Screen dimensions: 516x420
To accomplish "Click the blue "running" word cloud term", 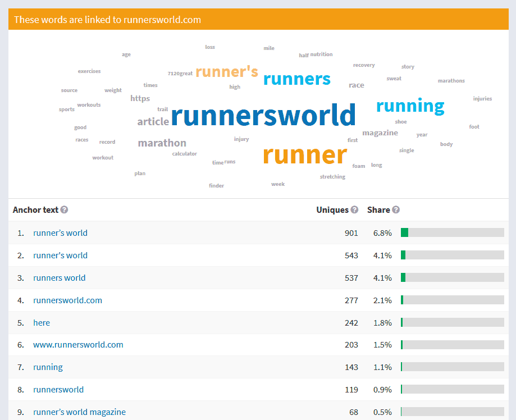I will point(410,106).
